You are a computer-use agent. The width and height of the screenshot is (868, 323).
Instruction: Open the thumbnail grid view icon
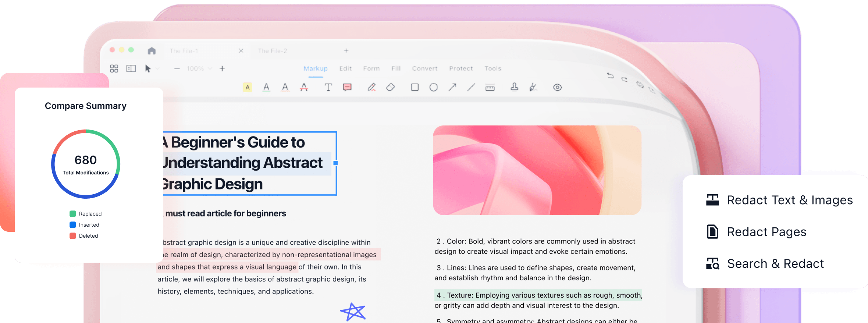pos(114,68)
